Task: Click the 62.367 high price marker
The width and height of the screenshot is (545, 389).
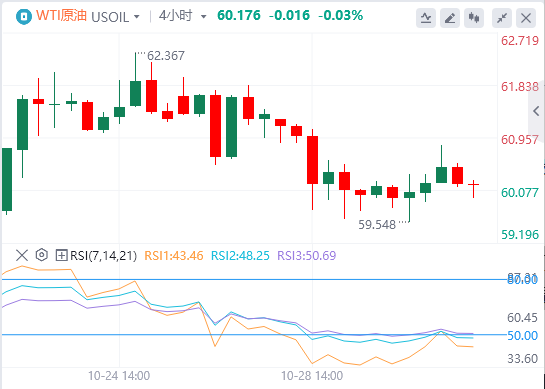Action: click(166, 56)
